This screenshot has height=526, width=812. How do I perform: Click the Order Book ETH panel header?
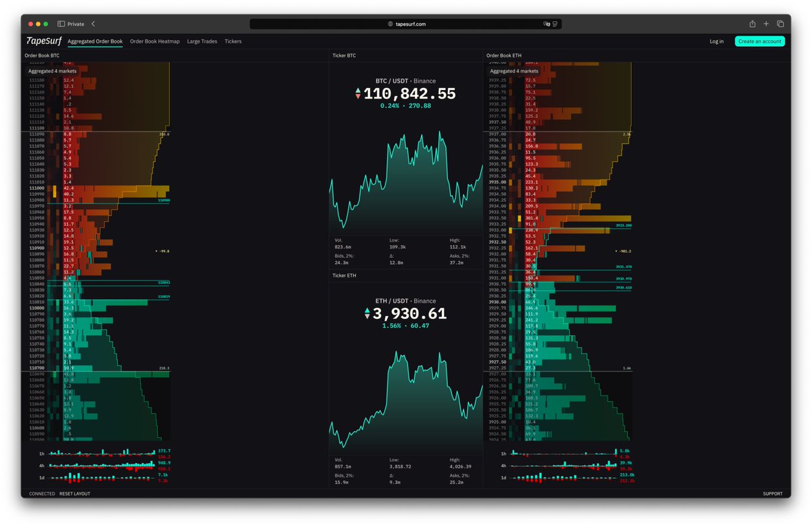(x=504, y=55)
